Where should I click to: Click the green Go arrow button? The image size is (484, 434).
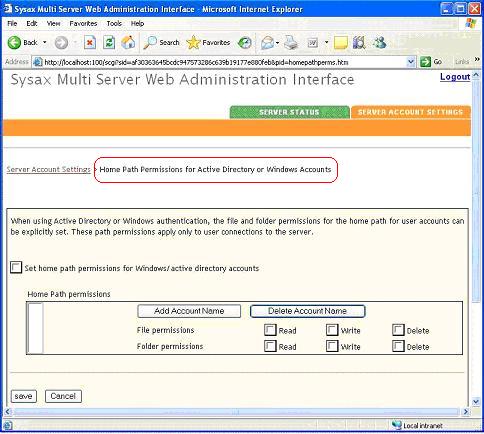point(425,62)
